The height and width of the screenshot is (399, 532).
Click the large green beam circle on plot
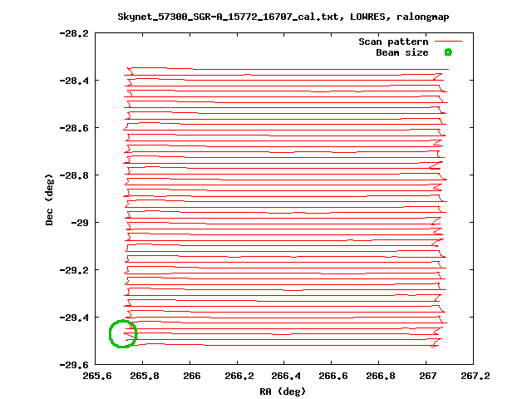[123, 334]
